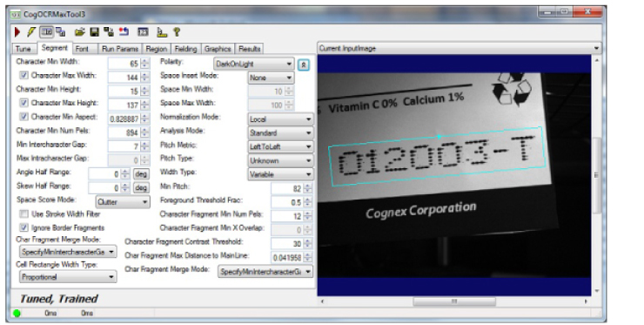Click vertical scrollbar thumb beside image
This screenshot has width=644, height=325.
[597, 175]
